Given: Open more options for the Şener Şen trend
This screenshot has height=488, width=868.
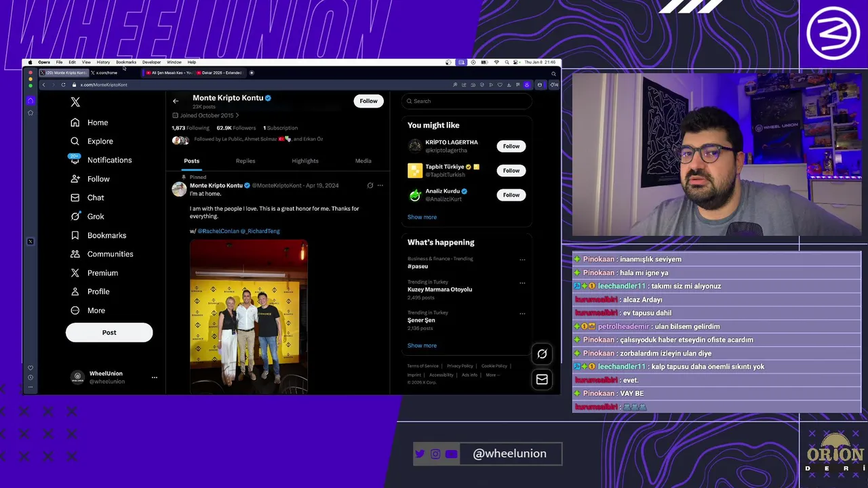Looking at the screenshot, I should click(x=522, y=314).
